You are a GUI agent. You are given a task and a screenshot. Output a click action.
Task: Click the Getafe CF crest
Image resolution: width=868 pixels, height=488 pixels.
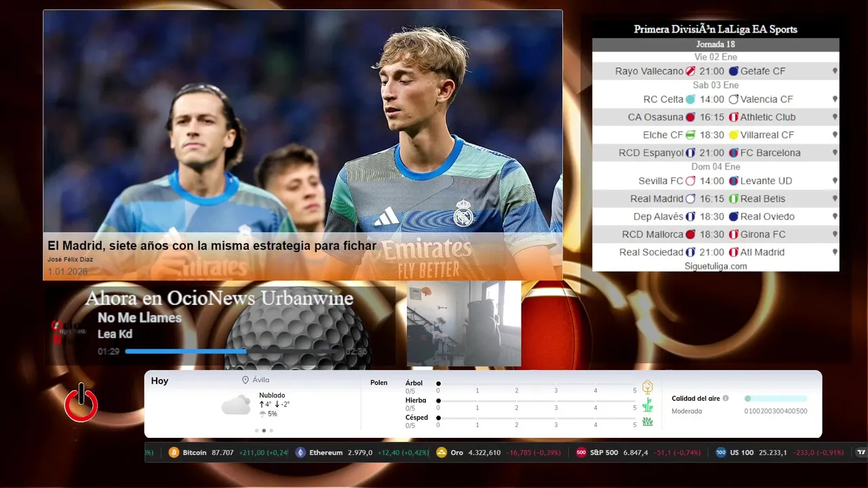pyautogui.click(x=733, y=71)
